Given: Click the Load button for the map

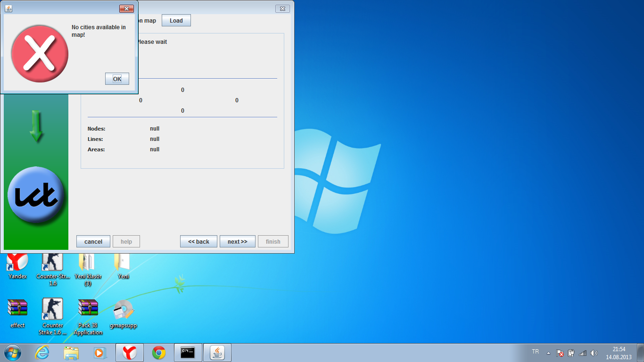Looking at the screenshot, I should point(176,21).
